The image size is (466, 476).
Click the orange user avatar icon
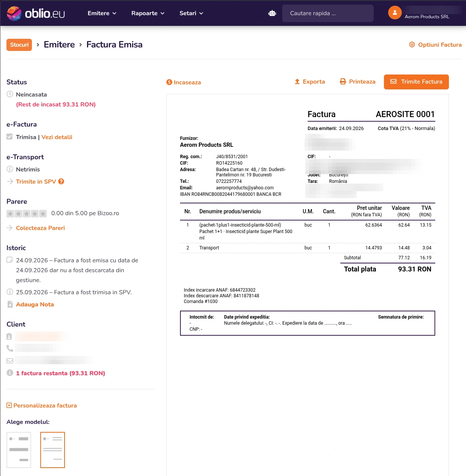click(395, 13)
